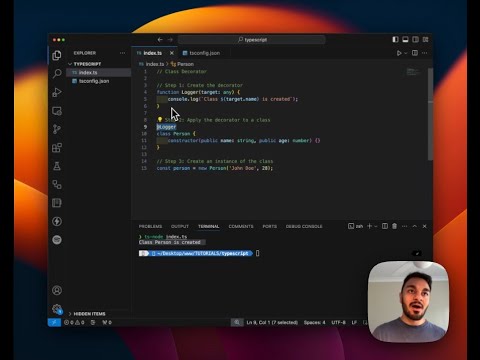Open the Source Control view
Screen dimensions: 480x360
click(57, 129)
